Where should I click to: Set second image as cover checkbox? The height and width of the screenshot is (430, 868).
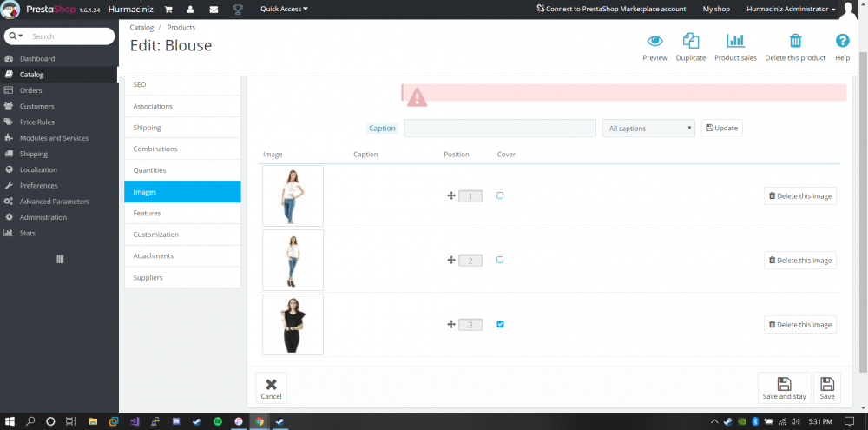500,260
